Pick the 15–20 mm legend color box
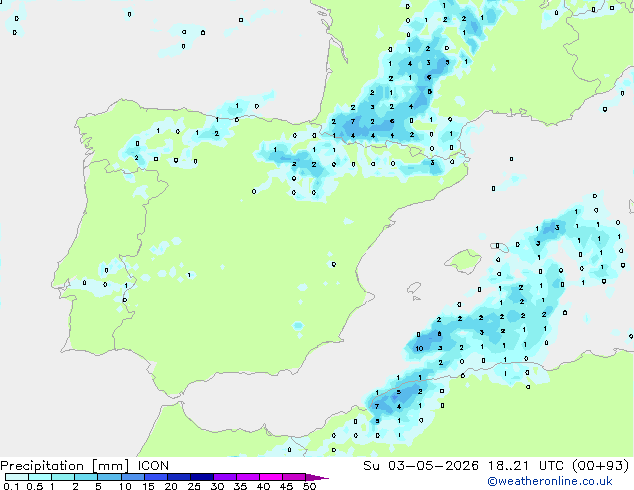 tap(156, 477)
